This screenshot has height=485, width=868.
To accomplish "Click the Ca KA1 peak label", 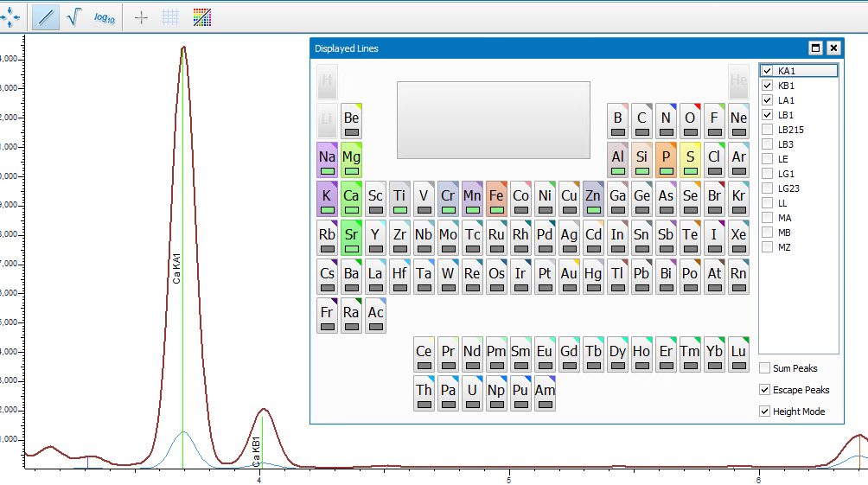I will [x=176, y=268].
